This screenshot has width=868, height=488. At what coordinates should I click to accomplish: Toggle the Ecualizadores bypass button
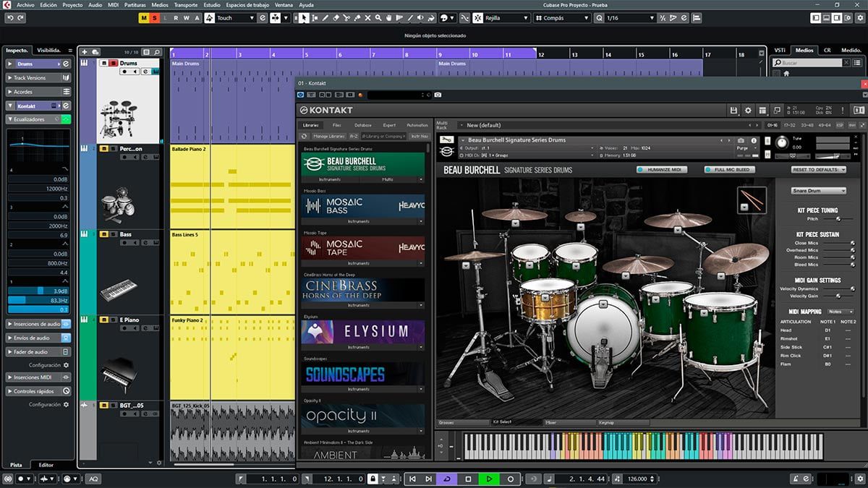pos(66,119)
